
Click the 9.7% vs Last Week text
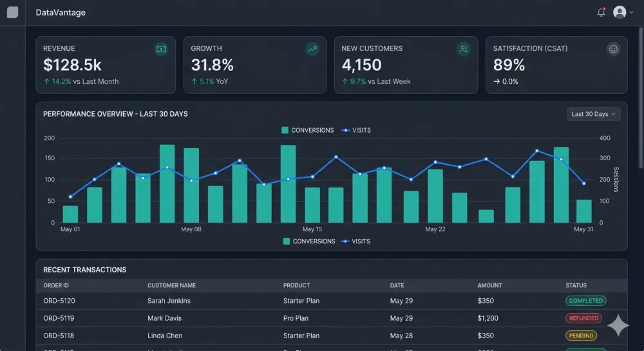click(376, 81)
